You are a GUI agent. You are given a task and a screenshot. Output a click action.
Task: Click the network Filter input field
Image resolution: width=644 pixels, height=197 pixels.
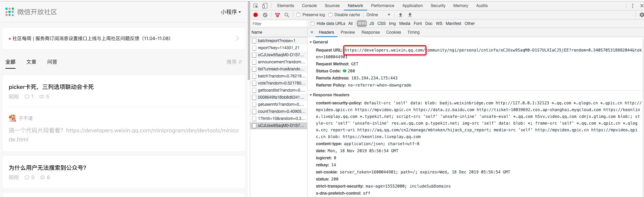coord(279,24)
